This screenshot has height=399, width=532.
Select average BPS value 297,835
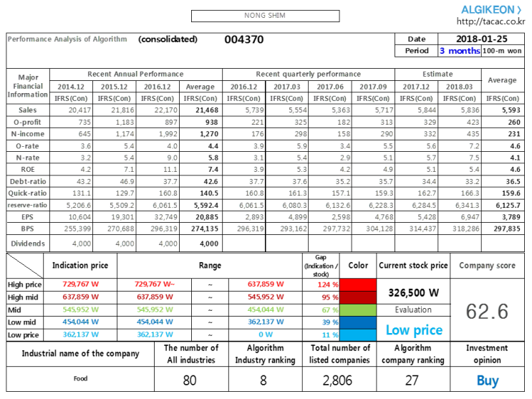[x=507, y=229]
